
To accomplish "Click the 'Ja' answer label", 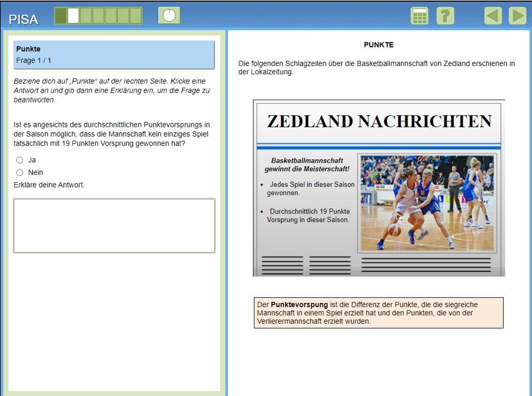I will 32,160.
